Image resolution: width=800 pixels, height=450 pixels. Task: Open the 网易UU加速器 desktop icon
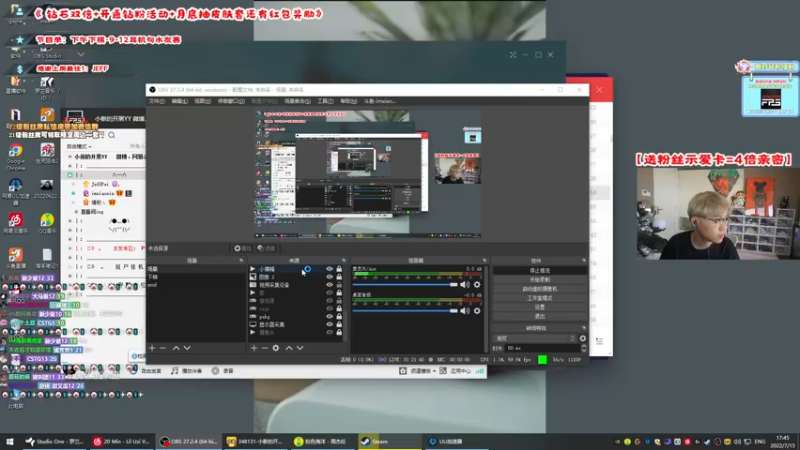[15, 191]
